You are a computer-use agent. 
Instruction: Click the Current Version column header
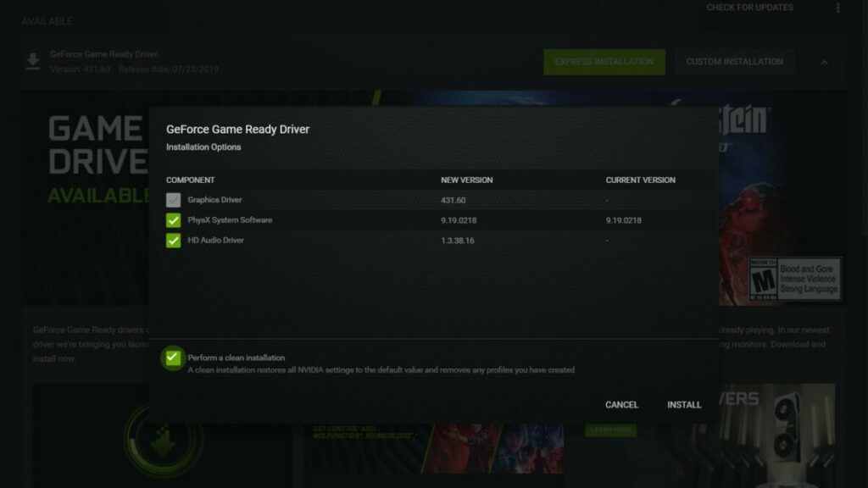641,180
